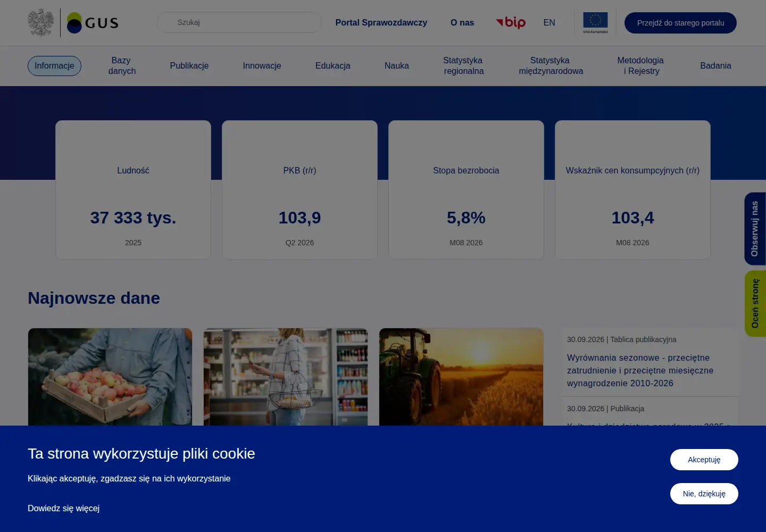The width and height of the screenshot is (766, 532).
Task: Open the tractor in field thumbnail
Action: point(461,377)
